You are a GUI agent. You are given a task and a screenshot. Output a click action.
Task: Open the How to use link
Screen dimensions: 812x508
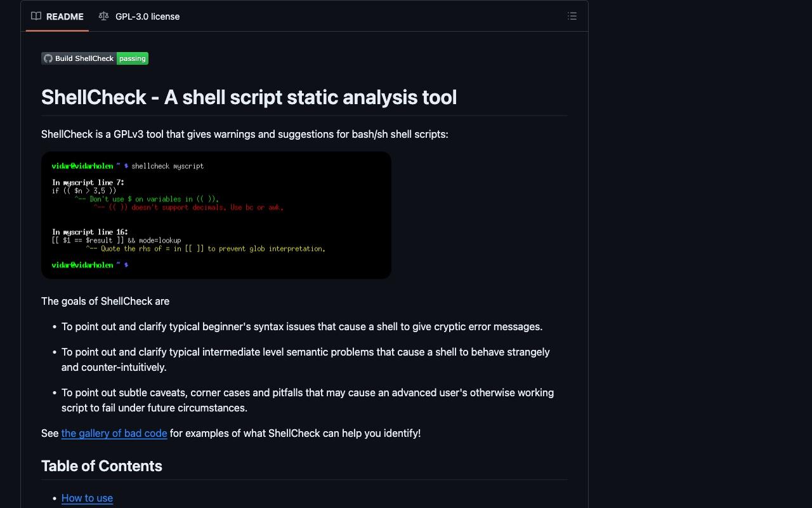click(x=87, y=498)
